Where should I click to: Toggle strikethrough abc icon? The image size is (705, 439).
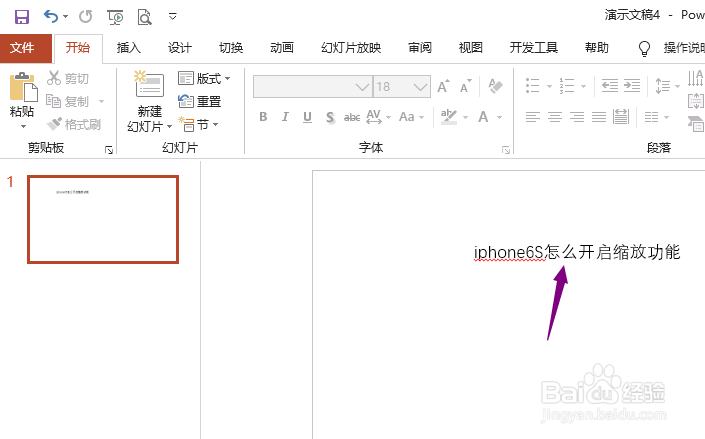point(352,117)
